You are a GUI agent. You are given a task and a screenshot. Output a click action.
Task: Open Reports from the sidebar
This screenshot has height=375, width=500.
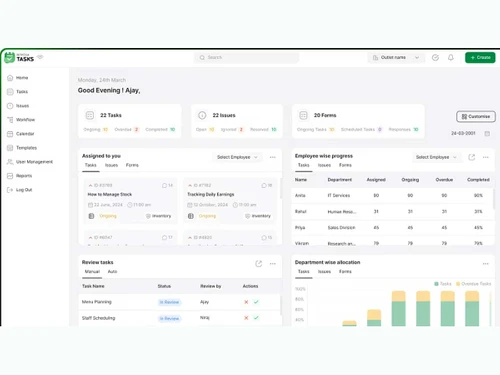tap(19, 176)
